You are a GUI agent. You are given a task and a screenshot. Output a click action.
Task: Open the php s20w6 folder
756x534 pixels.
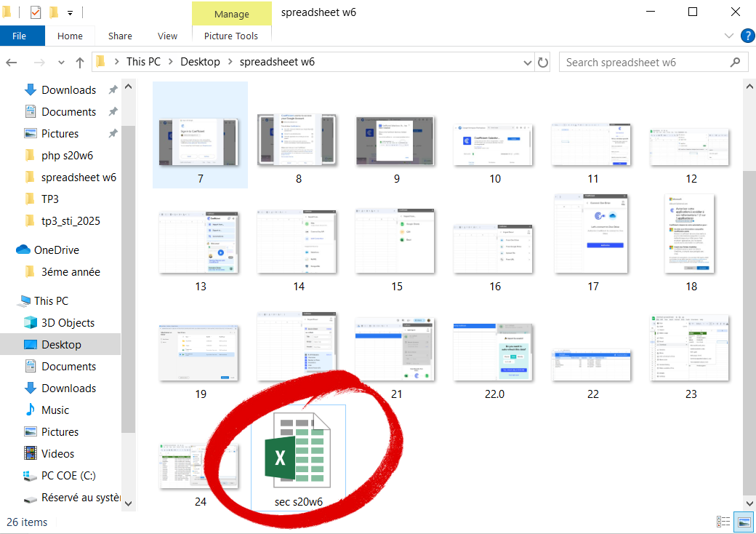point(67,156)
